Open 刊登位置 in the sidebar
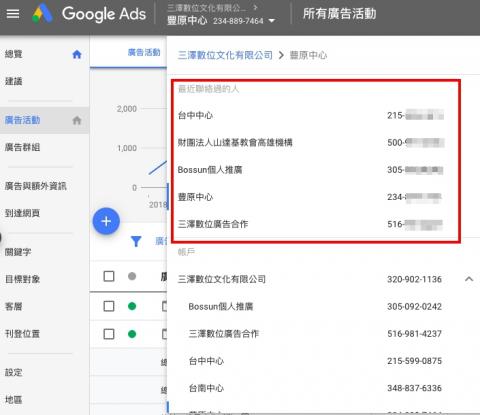480x415 pixels. point(22,333)
